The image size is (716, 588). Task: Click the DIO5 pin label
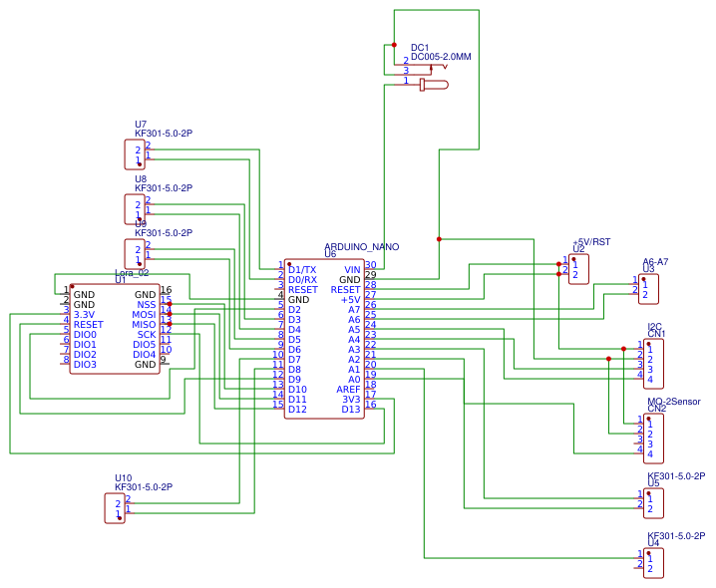(145, 345)
